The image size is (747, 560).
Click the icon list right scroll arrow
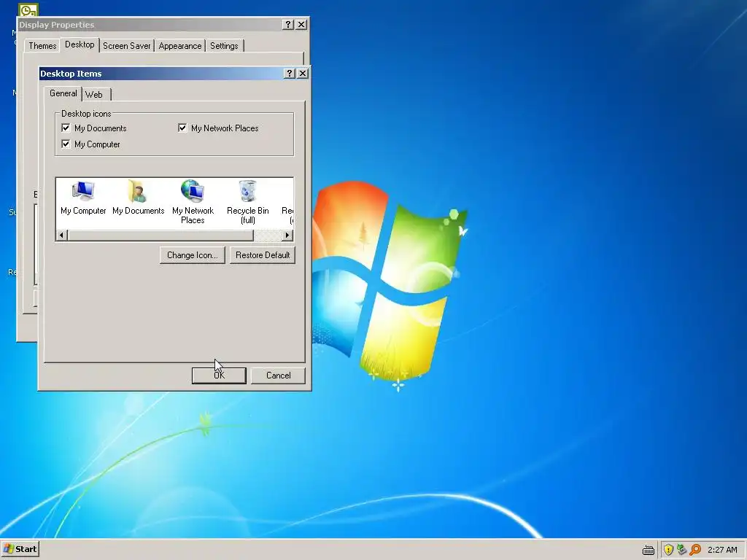(287, 236)
